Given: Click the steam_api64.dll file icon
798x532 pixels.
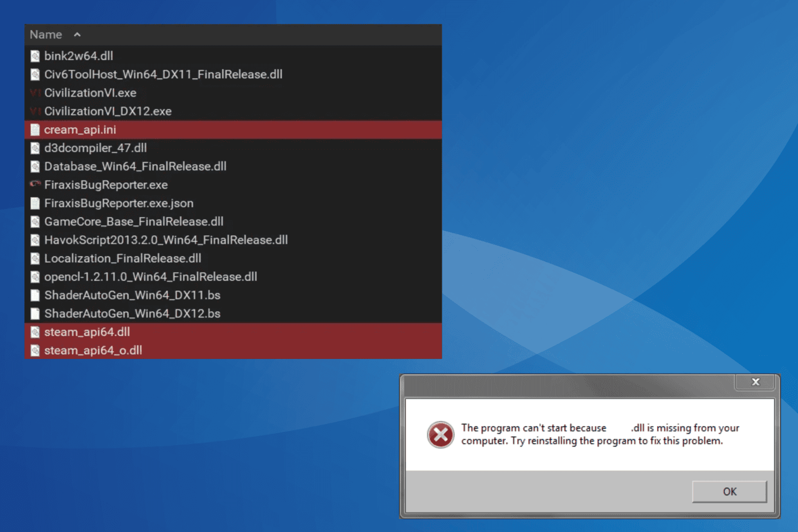Looking at the screenshot, I should pos(35,332).
